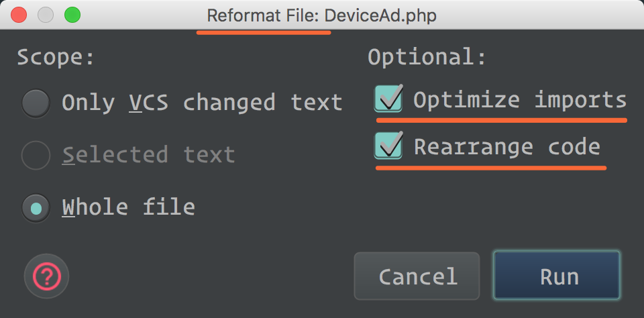Run the reformat with the Run button
644x318 pixels.
point(557,276)
